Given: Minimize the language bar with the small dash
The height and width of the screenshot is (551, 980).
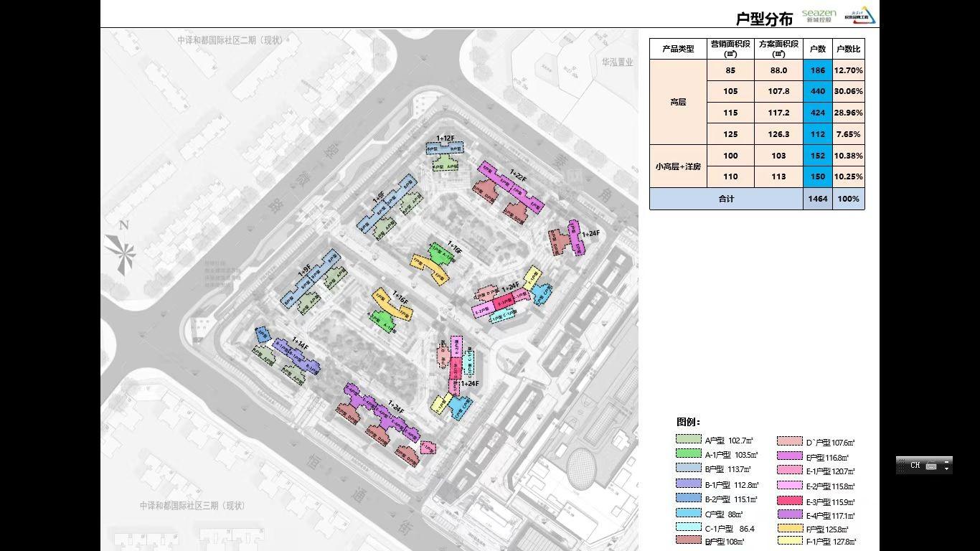Looking at the screenshot, I should pyautogui.click(x=947, y=461).
